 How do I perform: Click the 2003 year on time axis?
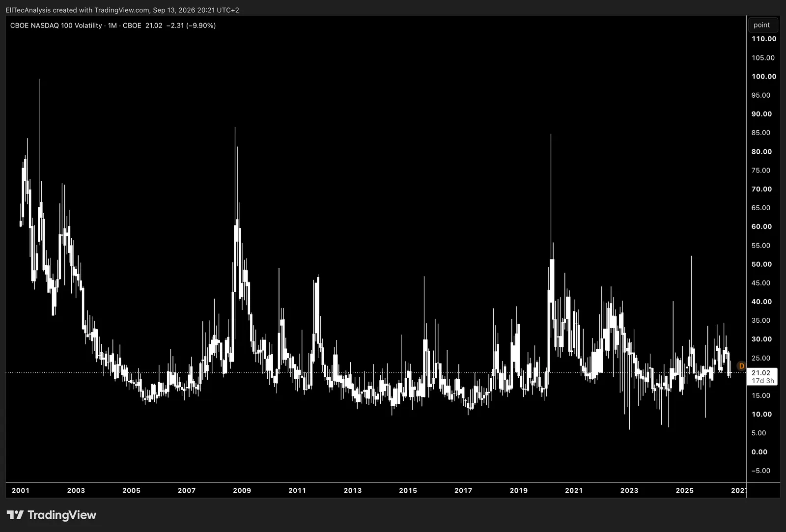(x=76, y=490)
